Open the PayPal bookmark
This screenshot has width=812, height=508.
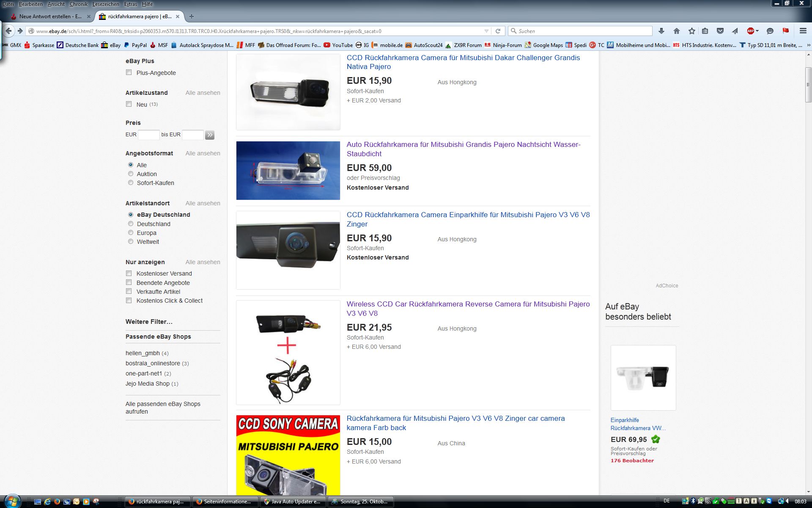[135, 45]
